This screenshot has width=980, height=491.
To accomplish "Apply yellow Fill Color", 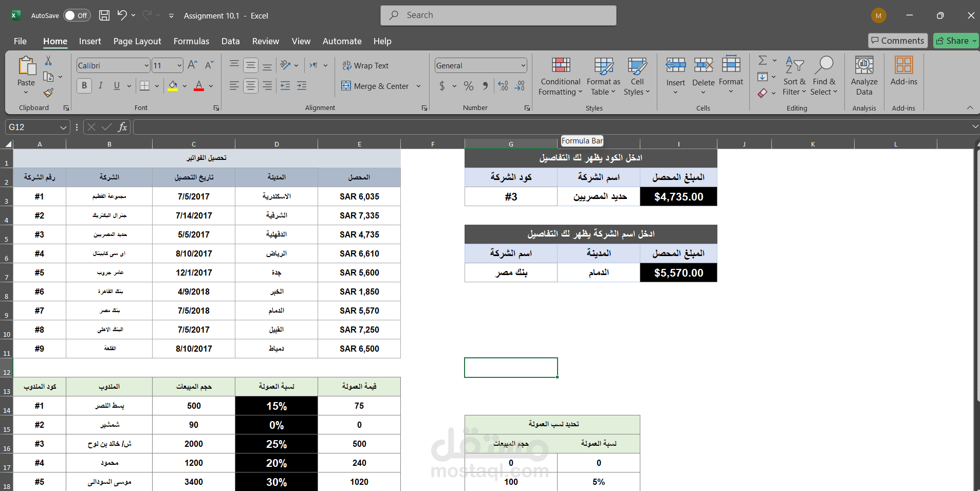I will pos(173,86).
